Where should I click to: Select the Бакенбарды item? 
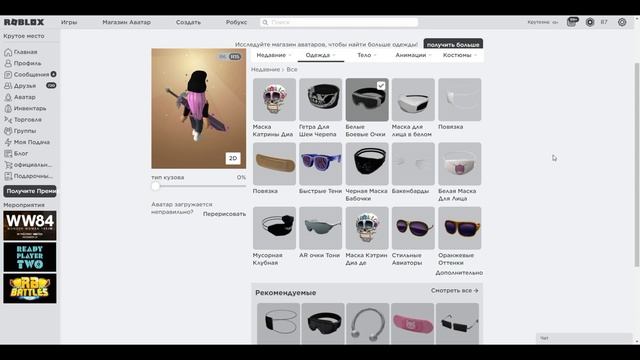[413, 164]
